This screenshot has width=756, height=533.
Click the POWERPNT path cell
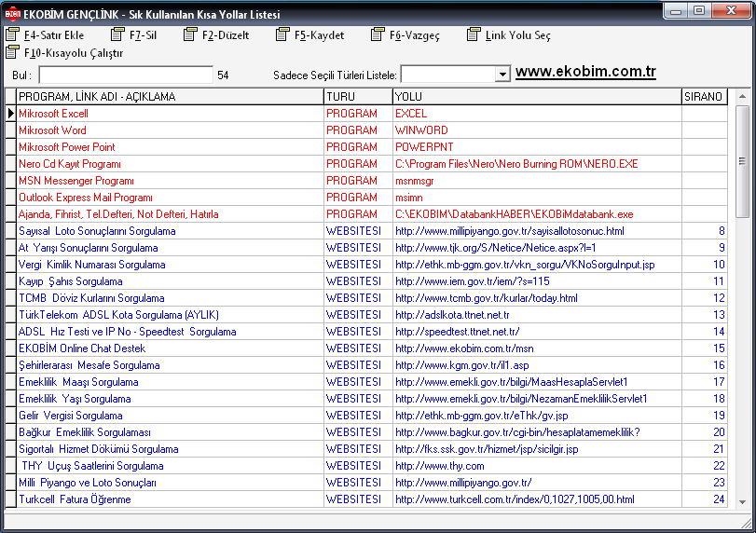[538, 147]
